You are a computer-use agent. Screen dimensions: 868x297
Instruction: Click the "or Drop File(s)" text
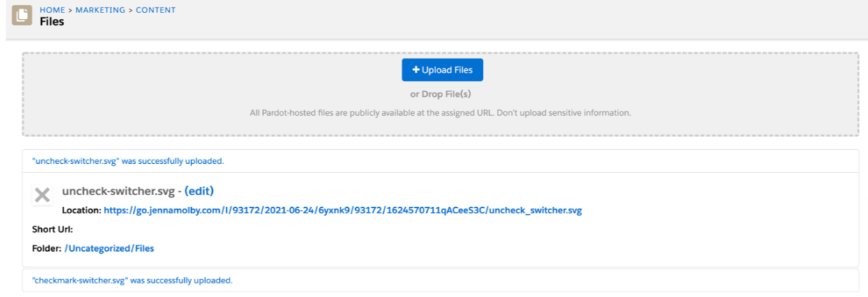[442, 95]
